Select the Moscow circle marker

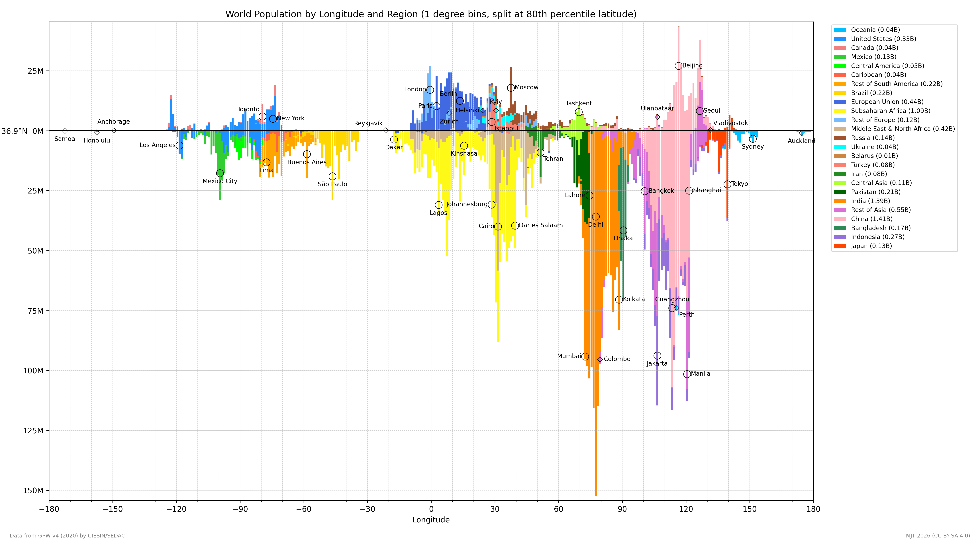(x=511, y=88)
